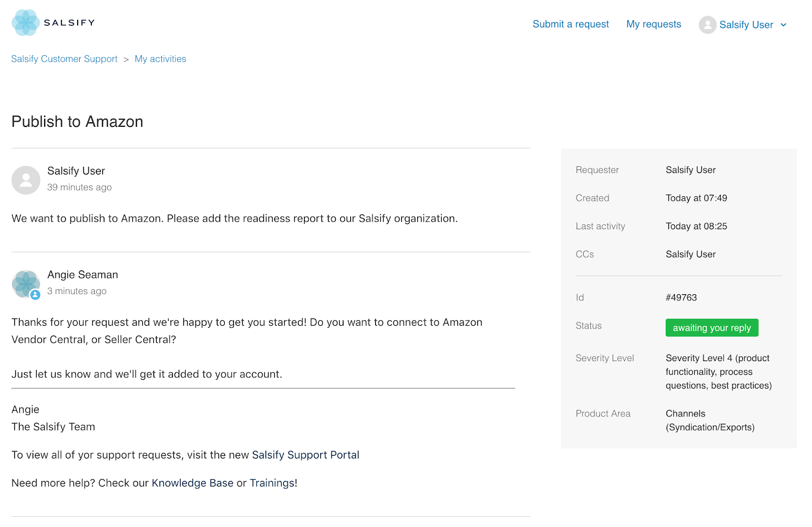Click the user avatar icon in header
The width and height of the screenshot is (812, 527).
707,25
